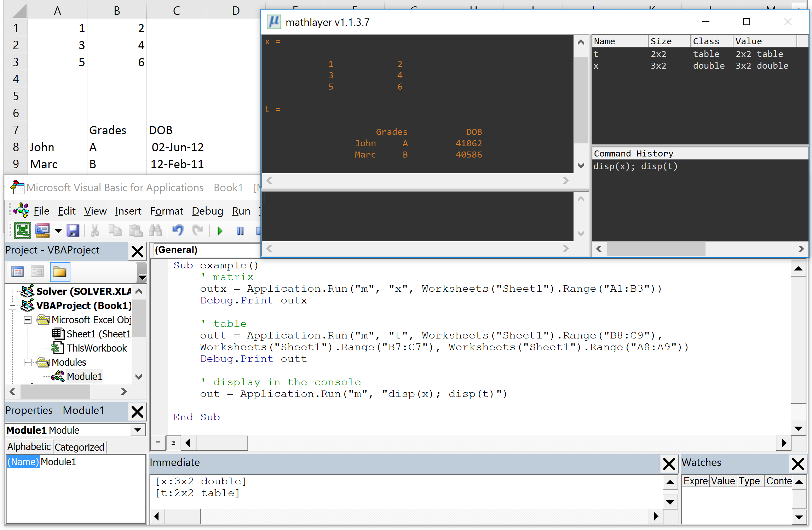
Task: Click the Find binoculars icon
Action: (155, 231)
